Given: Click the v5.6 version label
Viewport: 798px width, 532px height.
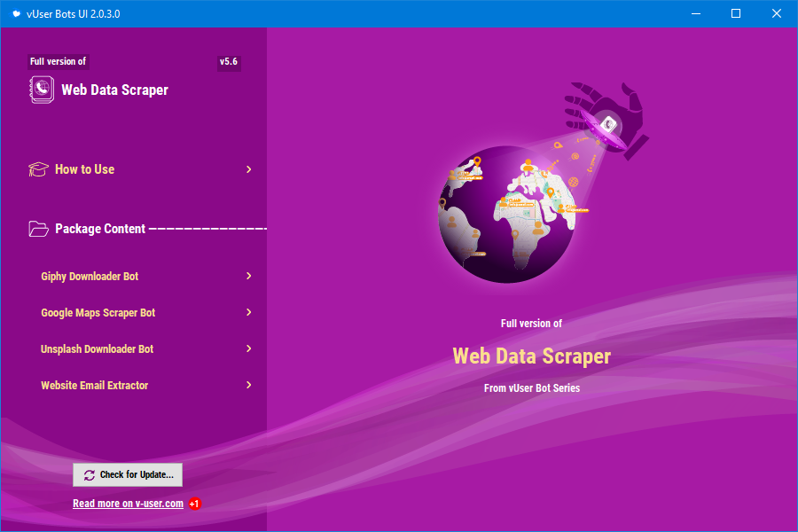Looking at the screenshot, I should click(229, 61).
